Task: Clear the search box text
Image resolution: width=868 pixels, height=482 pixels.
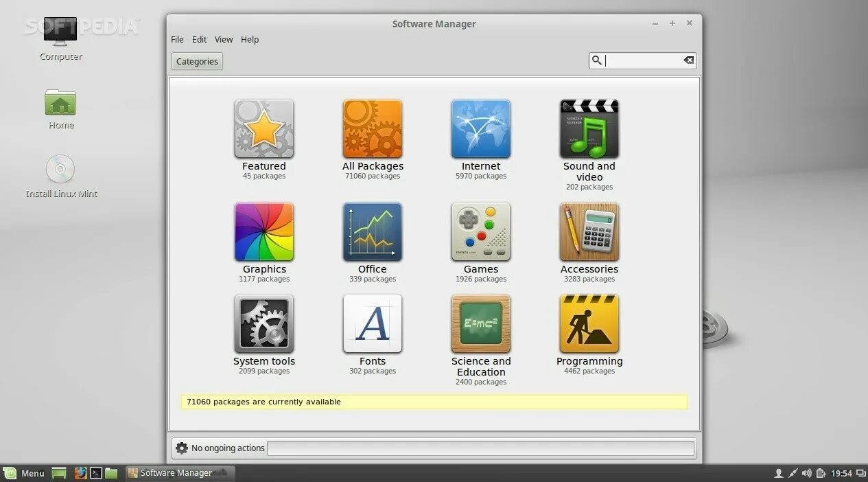Action: pos(688,60)
